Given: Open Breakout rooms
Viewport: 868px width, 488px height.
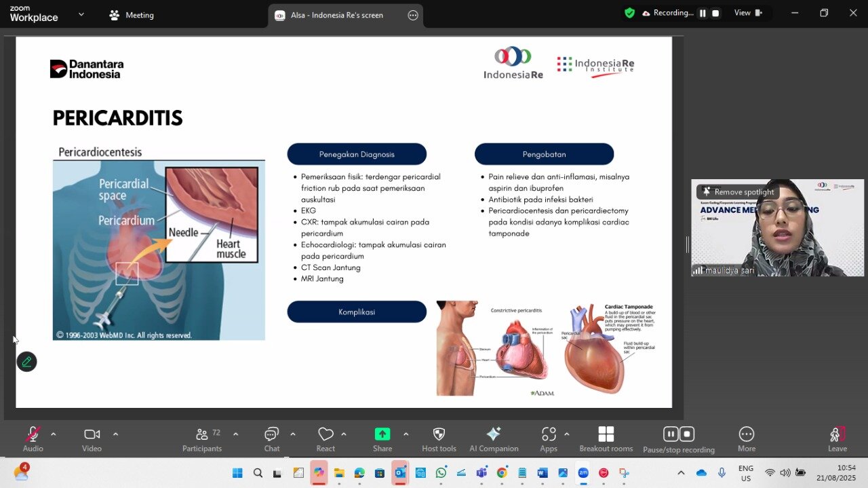Looking at the screenshot, I should coord(606,434).
